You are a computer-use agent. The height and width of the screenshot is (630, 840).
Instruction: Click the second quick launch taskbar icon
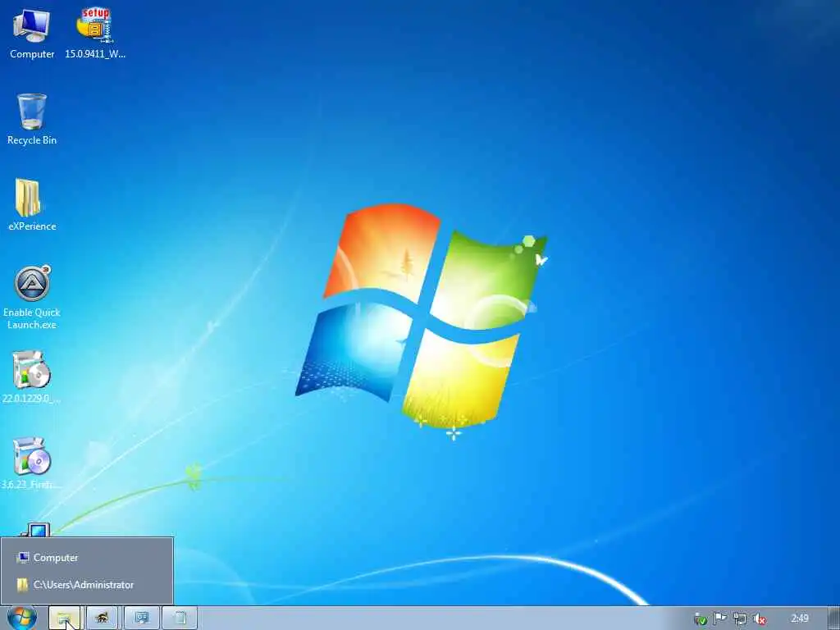pyautogui.click(x=102, y=619)
